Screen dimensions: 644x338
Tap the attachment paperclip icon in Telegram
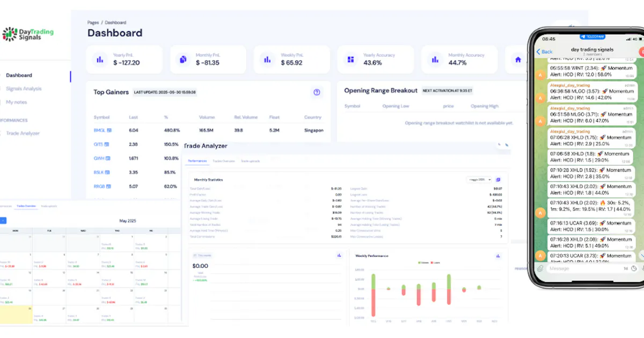tap(540, 268)
